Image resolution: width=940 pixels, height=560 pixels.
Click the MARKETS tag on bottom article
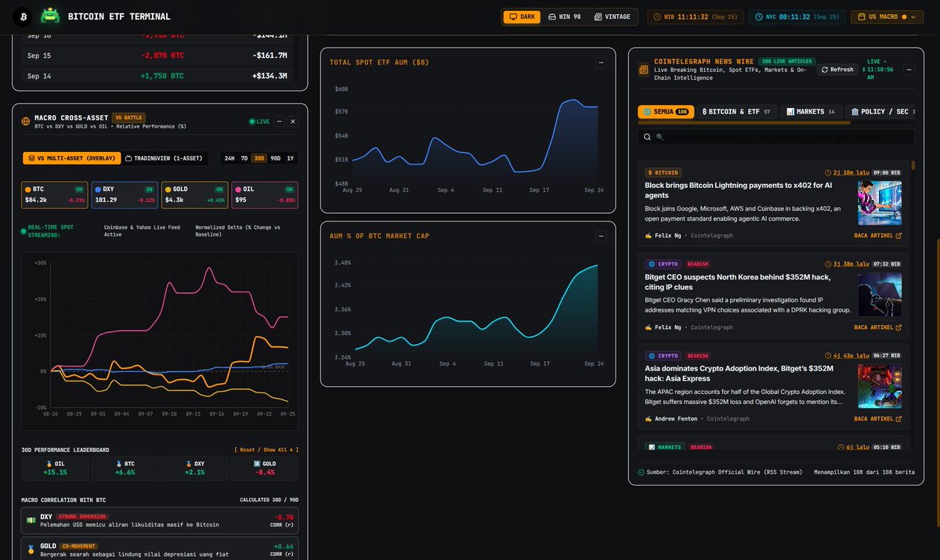(x=665, y=447)
